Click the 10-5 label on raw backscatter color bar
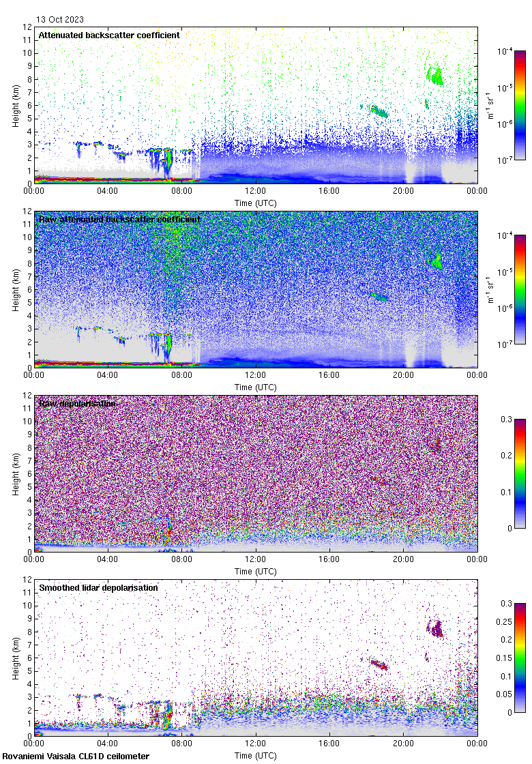The width and height of the screenshot is (532, 764). point(505,272)
